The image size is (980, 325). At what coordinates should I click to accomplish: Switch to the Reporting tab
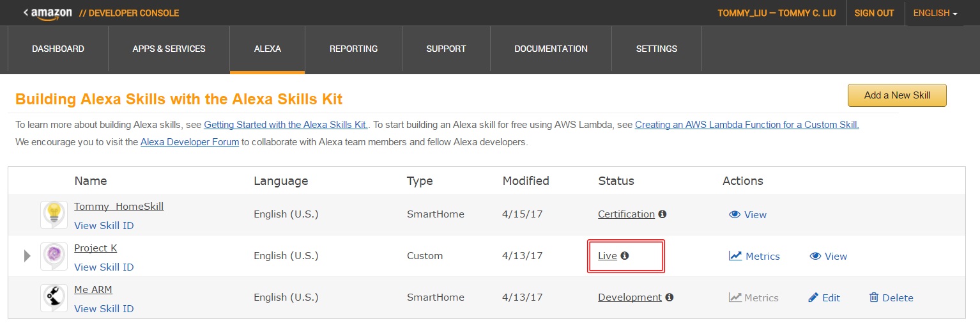[x=354, y=49]
